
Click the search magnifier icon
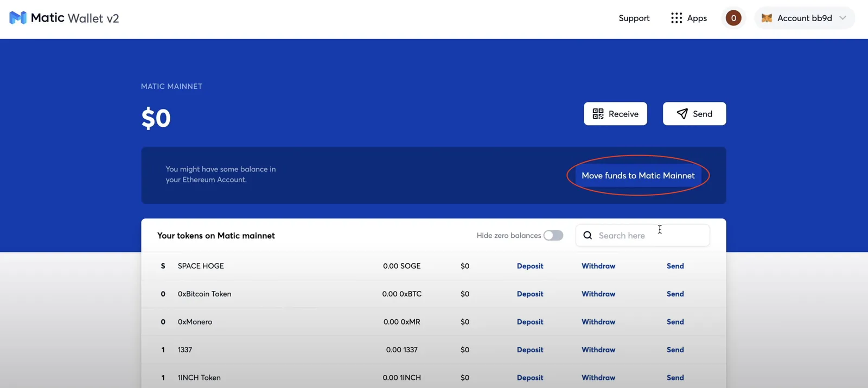[588, 235]
